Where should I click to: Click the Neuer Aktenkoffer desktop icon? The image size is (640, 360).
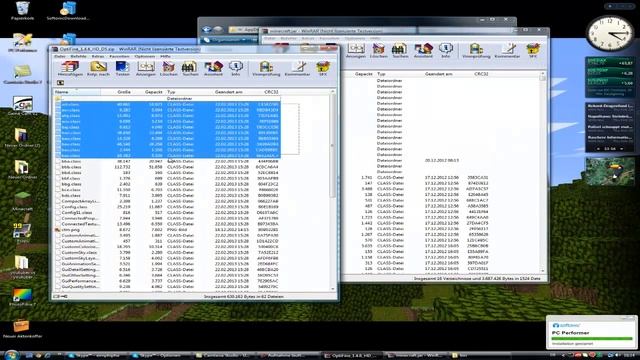click(22, 329)
